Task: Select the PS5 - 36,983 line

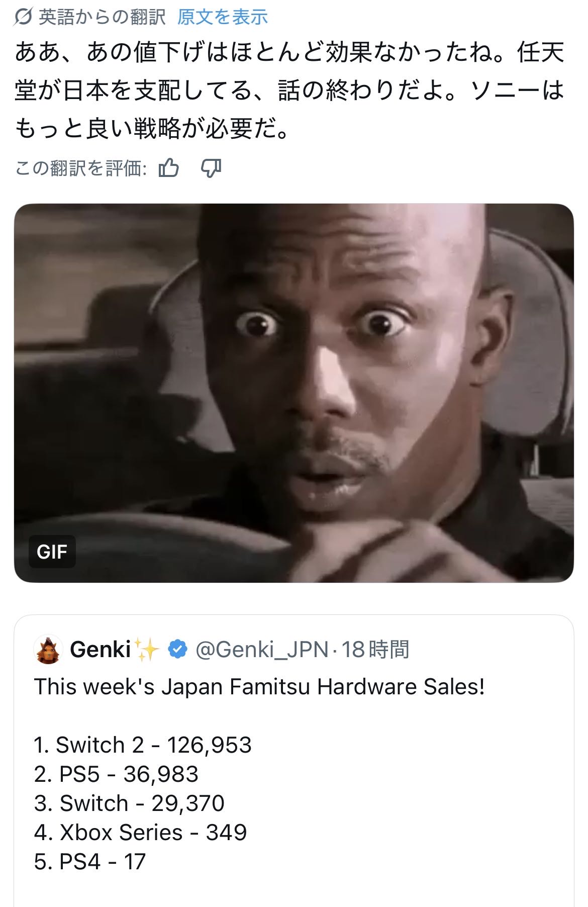Action: 116,774
